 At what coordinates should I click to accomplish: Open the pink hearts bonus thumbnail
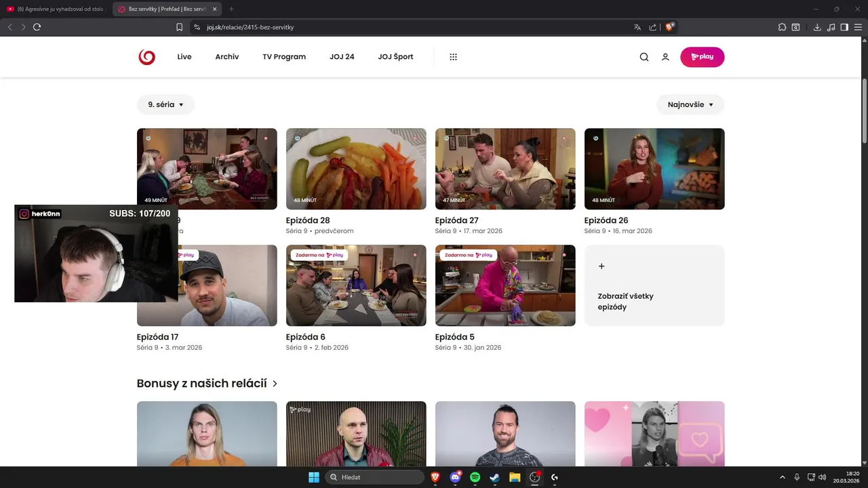[654, 434]
